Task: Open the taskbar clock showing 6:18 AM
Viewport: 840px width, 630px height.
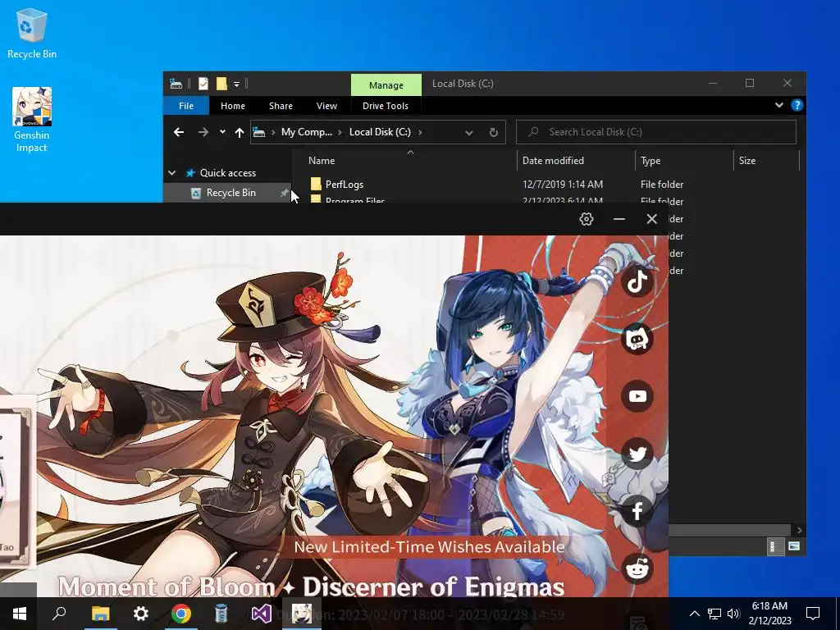Action: 769,614
